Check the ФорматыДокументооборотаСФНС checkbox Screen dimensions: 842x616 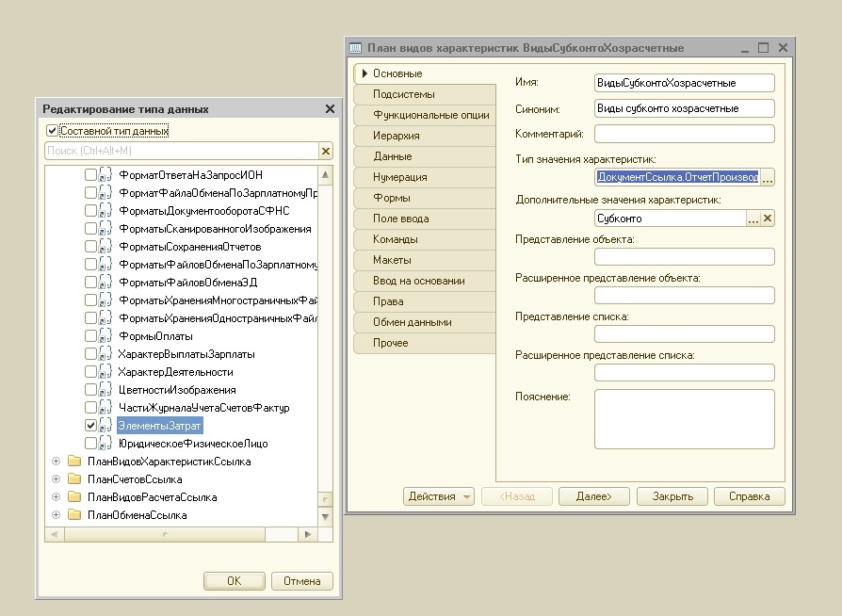pos(90,211)
